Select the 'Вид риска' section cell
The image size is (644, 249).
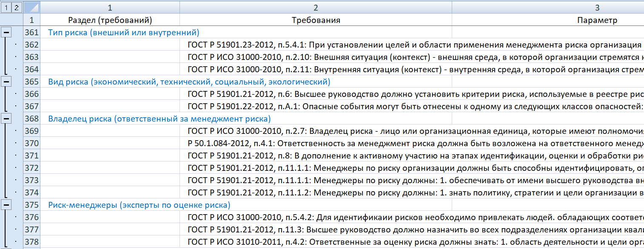[x=189, y=82]
